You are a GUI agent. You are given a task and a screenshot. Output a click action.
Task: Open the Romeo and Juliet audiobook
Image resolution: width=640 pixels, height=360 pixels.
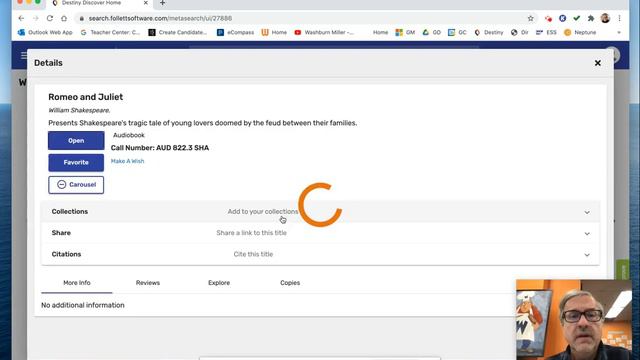point(76,140)
